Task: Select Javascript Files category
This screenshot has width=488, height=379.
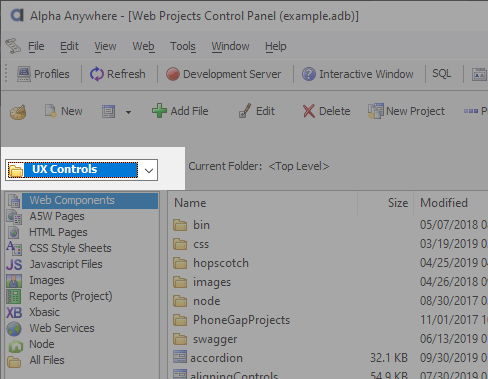Action: pyautogui.click(x=66, y=264)
